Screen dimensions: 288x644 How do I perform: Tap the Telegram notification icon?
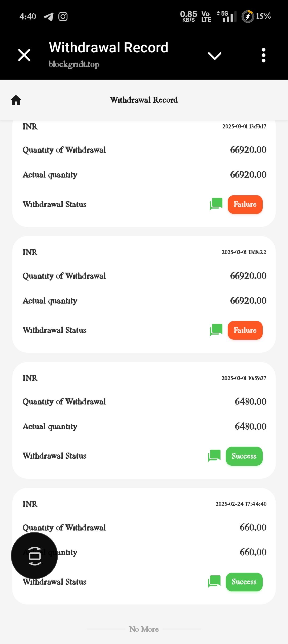[49, 17]
